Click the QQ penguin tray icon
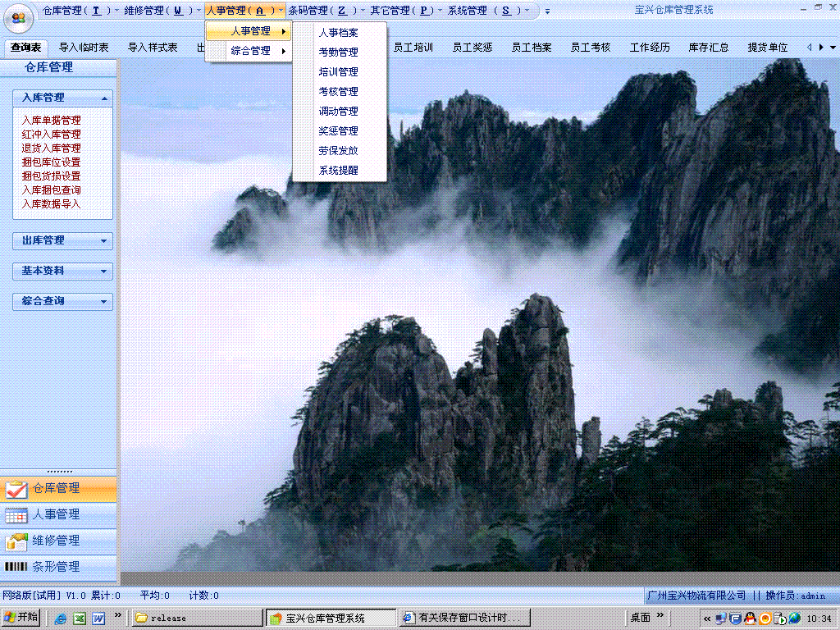Screen dimensions: 840x630 [x=751, y=619]
